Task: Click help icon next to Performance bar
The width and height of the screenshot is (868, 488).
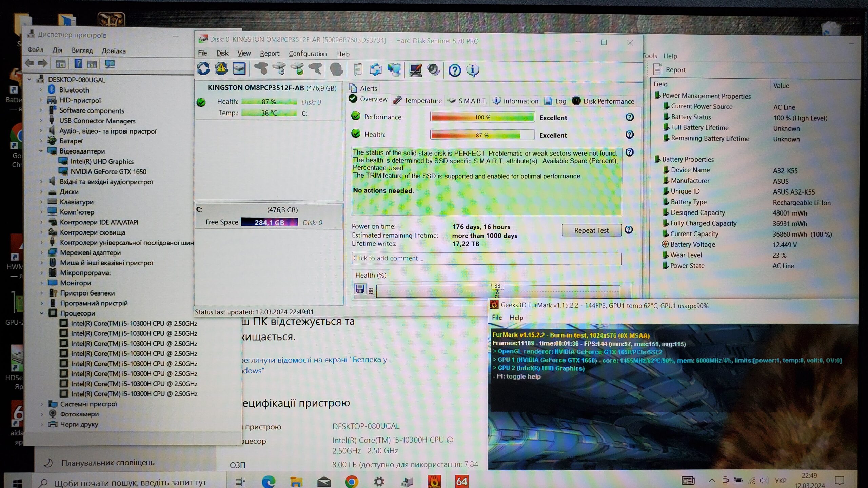Action: coord(629,117)
